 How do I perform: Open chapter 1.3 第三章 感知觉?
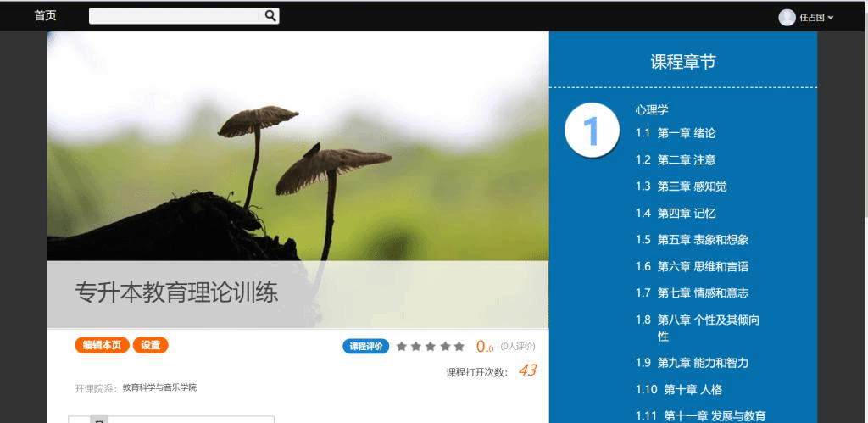(681, 186)
